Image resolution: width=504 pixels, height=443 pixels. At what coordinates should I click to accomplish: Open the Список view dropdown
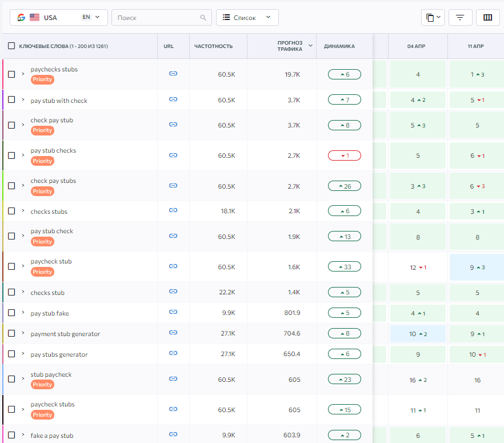point(247,17)
